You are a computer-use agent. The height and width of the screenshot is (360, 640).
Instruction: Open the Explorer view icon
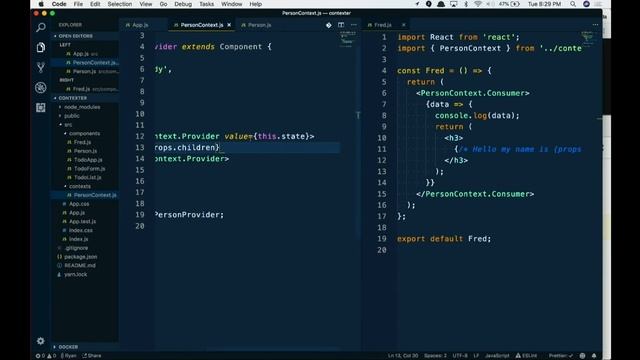[x=40, y=47]
